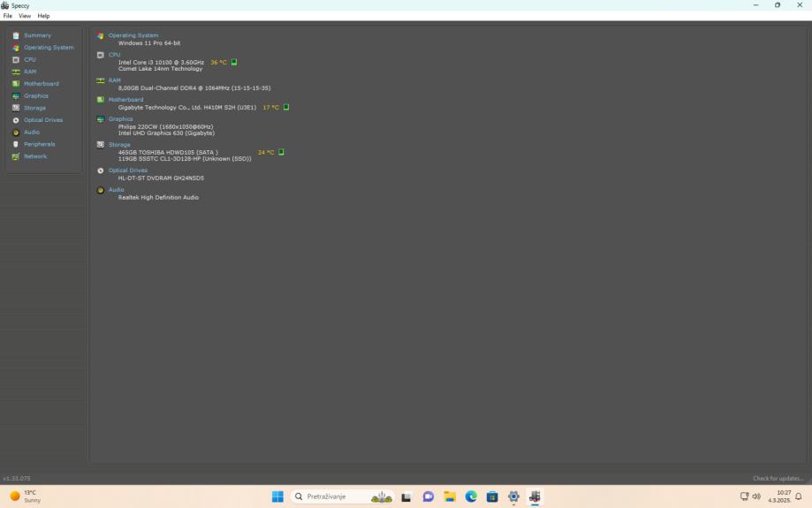Click the 17 °C motherboard temperature value
This screenshot has height=508, width=812.
point(271,107)
